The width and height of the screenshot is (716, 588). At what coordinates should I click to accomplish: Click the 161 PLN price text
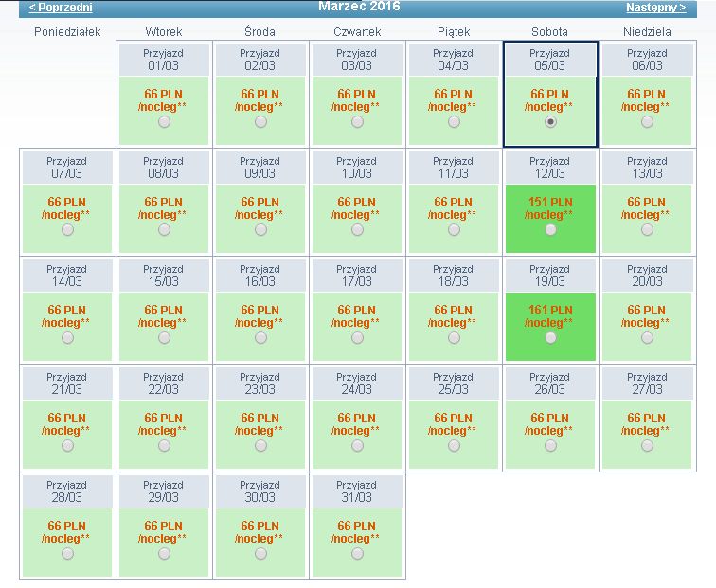[550, 311]
